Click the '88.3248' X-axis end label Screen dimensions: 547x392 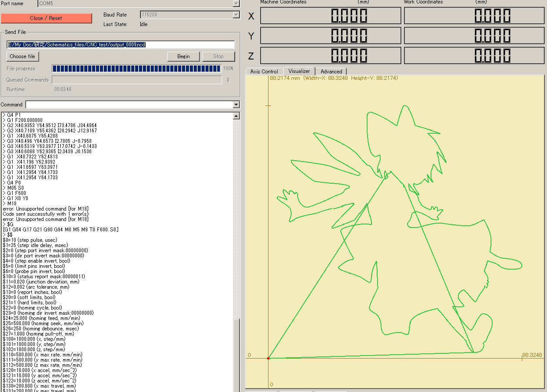tap(532, 355)
